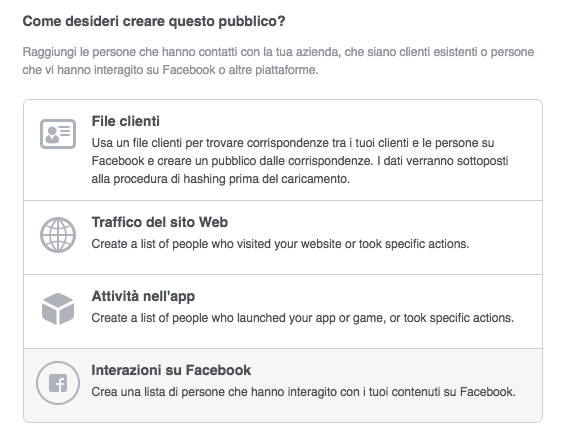Select the website traffic option row

283,238
